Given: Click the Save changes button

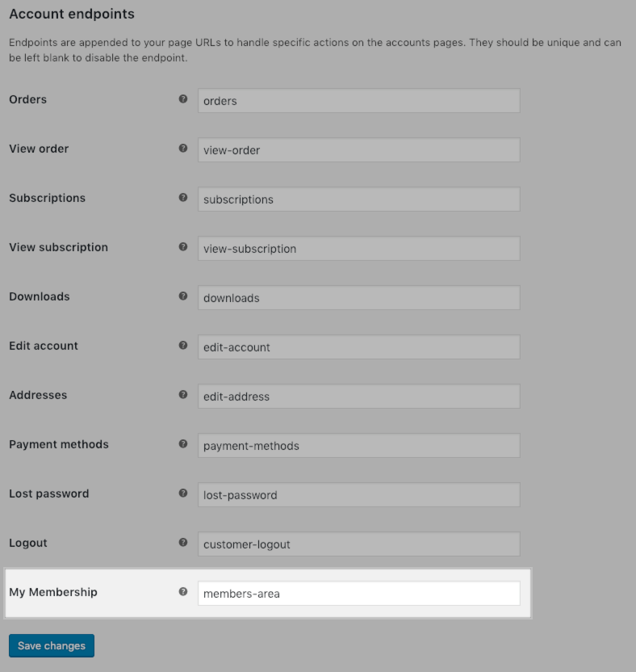Looking at the screenshot, I should point(51,645).
